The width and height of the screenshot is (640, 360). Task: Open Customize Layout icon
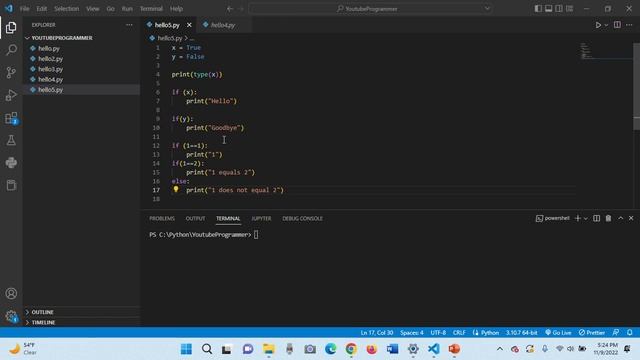point(569,9)
